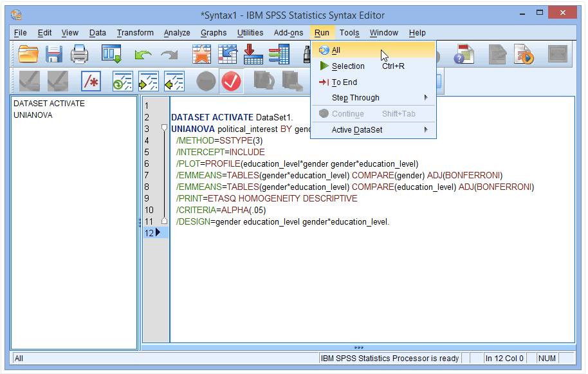Click the Variables icon with colored bars

[x=279, y=54]
